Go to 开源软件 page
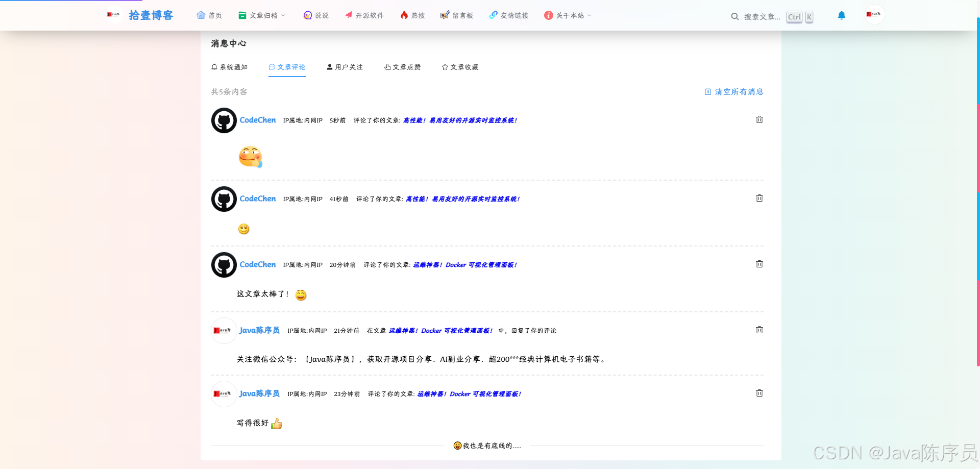Screen dimensions: 980x469 [x=364, y=15]
